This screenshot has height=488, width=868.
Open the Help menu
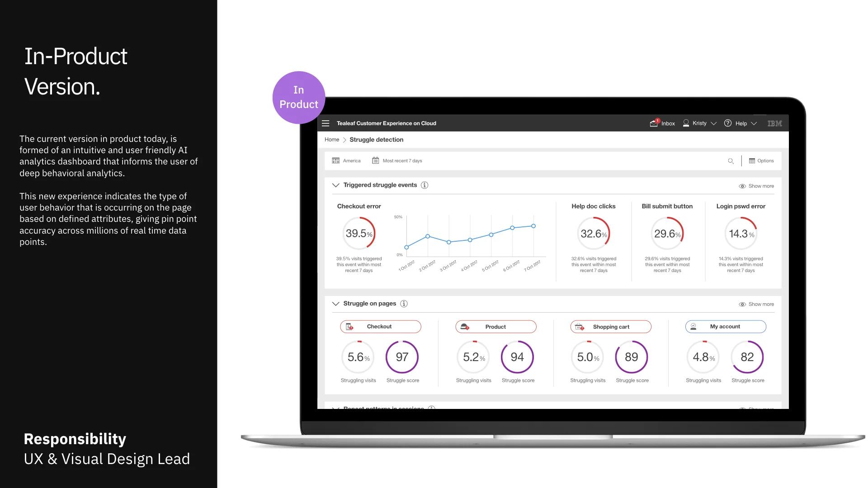pyautogui.click(x=741, y=123)
